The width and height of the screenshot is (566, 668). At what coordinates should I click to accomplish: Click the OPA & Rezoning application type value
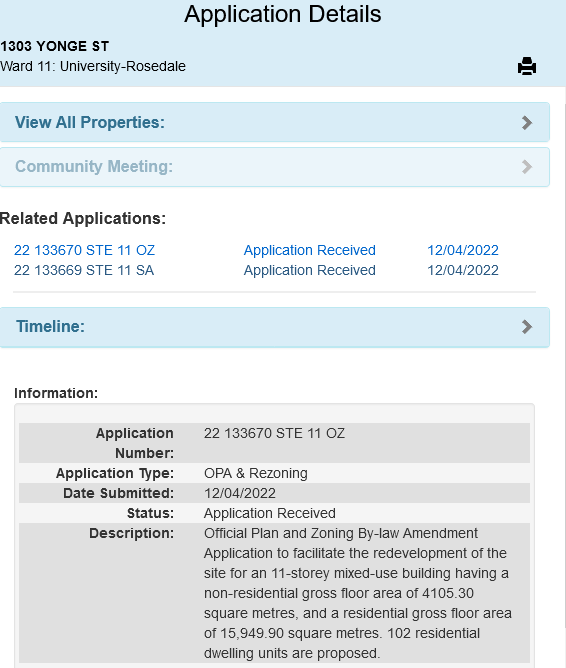coord(256,473)
